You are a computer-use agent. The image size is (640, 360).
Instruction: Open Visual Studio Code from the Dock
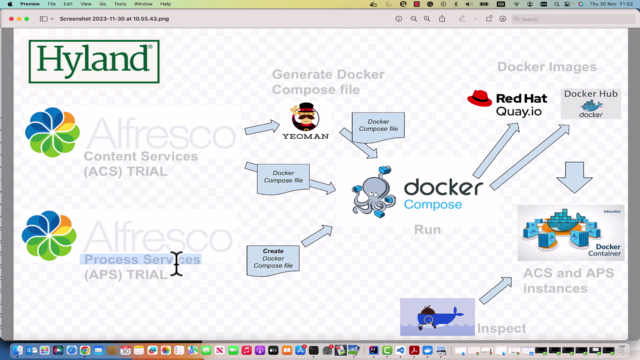(400, 350)
